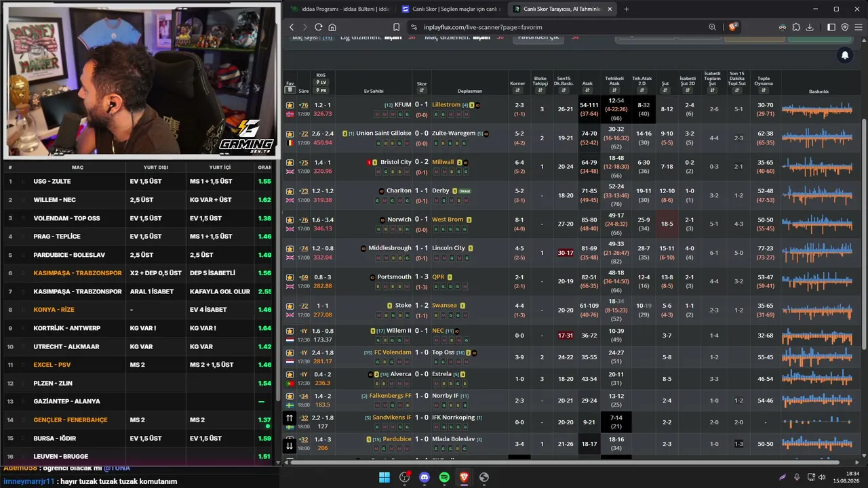The height and width of the screenshot is (488, 868).
Task: Go back using the browser back arrow
Action: pyautogui.click(x=292, y=27)
